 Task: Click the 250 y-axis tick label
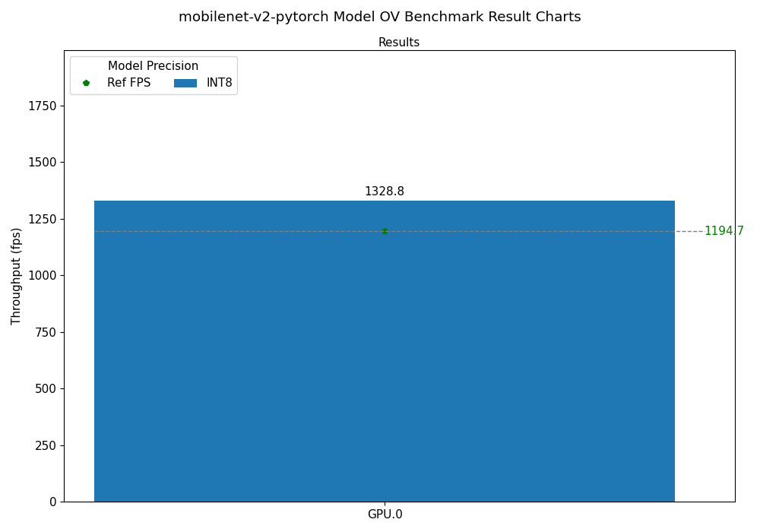pyautogui.click(x=46, y=445)
